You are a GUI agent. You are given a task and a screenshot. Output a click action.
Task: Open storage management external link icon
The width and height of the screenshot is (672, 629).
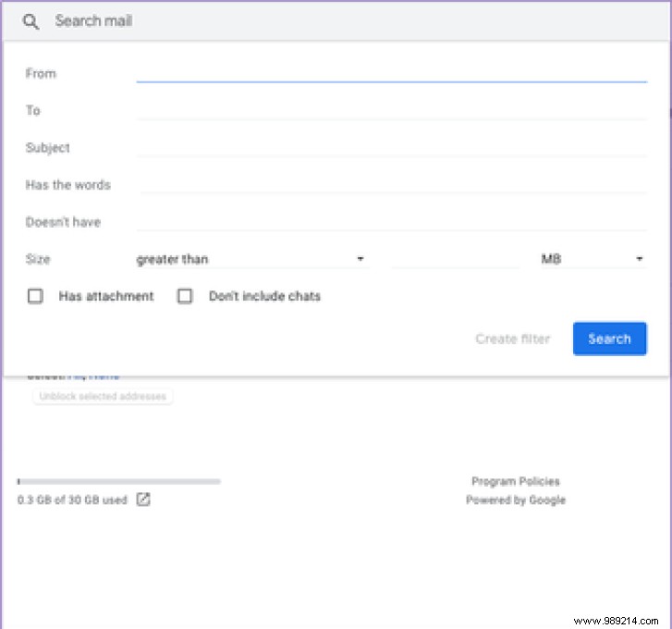pos(143,499)
